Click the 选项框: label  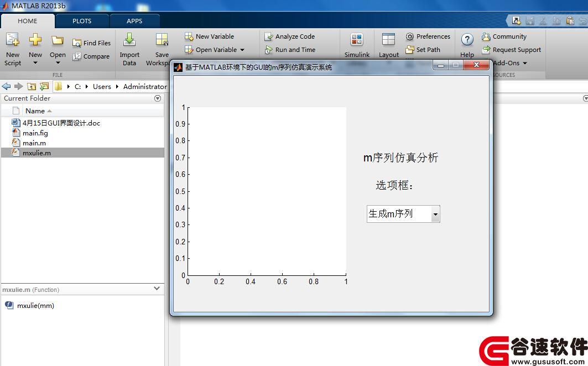(x=394, y=185)
